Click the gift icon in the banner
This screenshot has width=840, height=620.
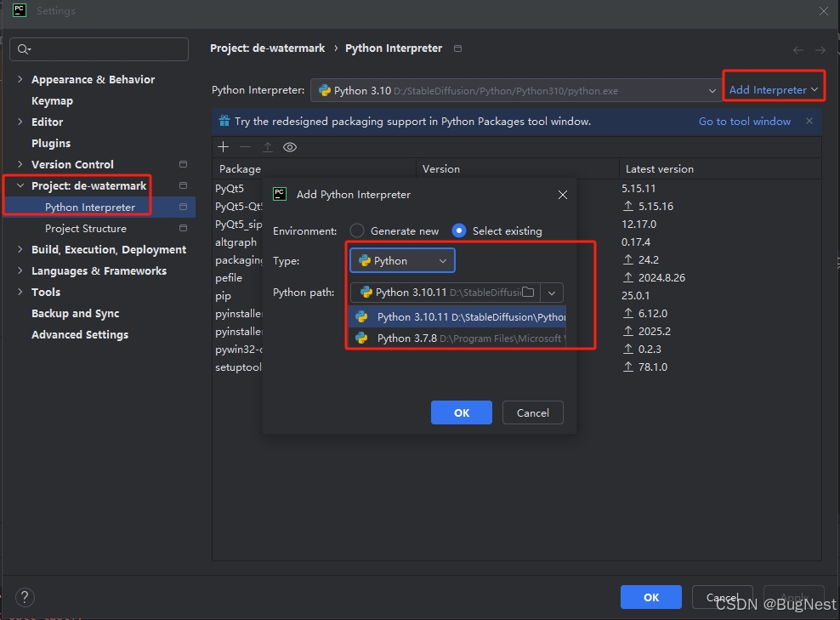click(x=224, y=121)
